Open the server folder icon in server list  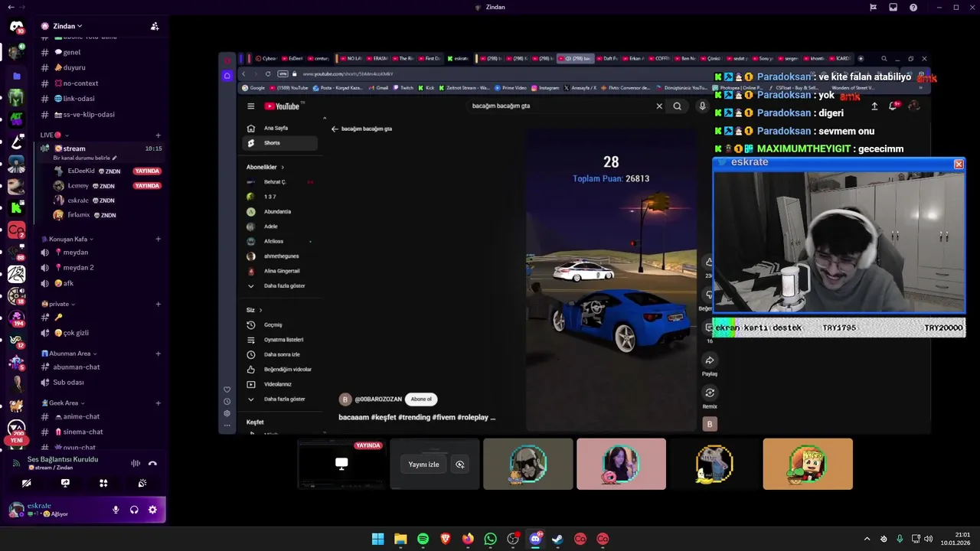pyautogui.click(x=16, y=76)
